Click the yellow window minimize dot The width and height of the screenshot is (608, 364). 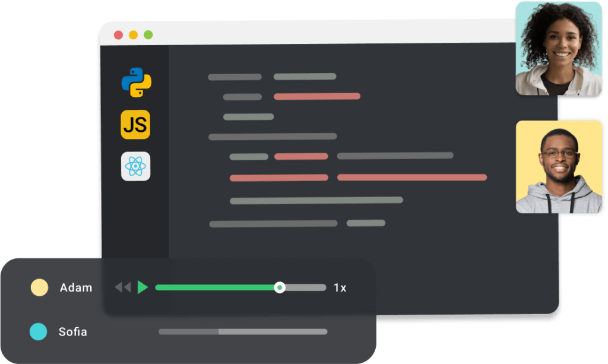click(134, 35)
